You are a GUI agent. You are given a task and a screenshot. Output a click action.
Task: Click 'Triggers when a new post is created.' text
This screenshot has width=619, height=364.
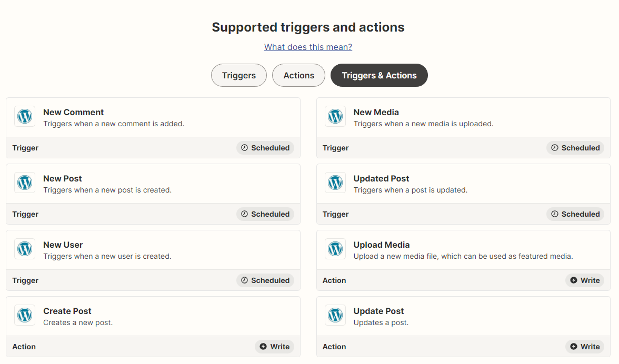(x=107, y=190)
